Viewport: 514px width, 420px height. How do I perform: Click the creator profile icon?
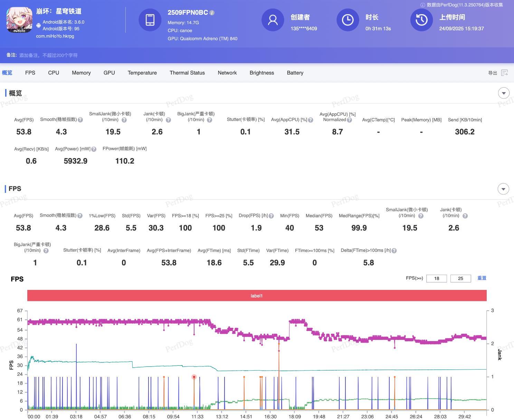point(273,20)
